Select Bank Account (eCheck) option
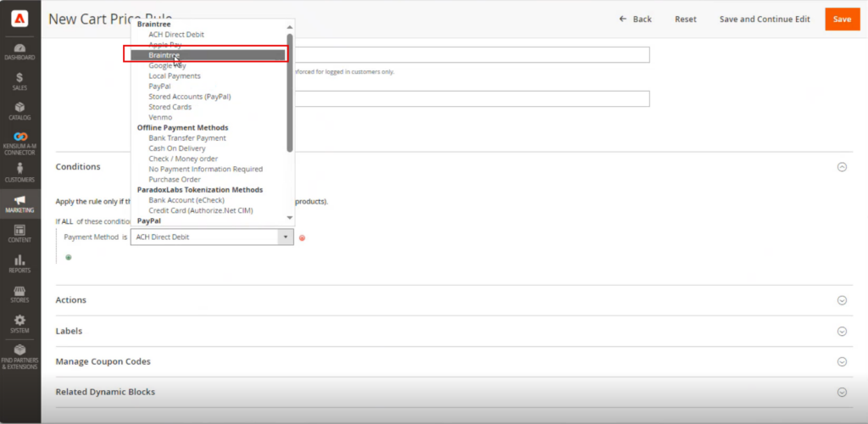868x424 pixels. click(x=186, y=200)
